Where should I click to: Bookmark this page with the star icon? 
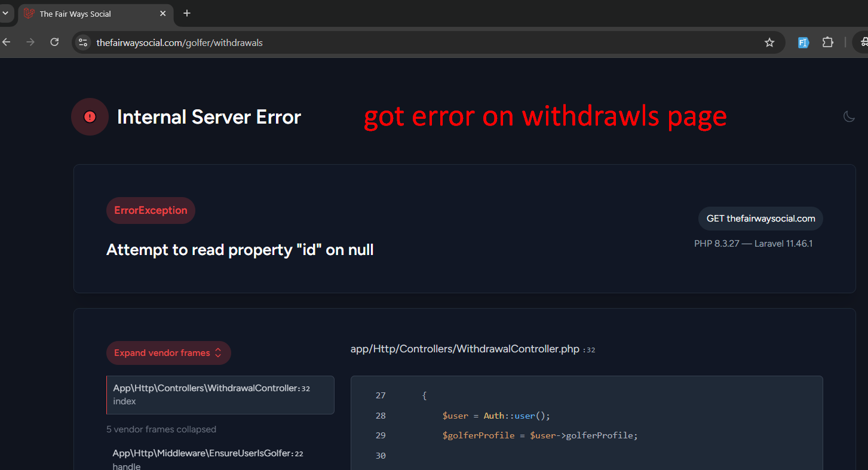tap(769, 42)
